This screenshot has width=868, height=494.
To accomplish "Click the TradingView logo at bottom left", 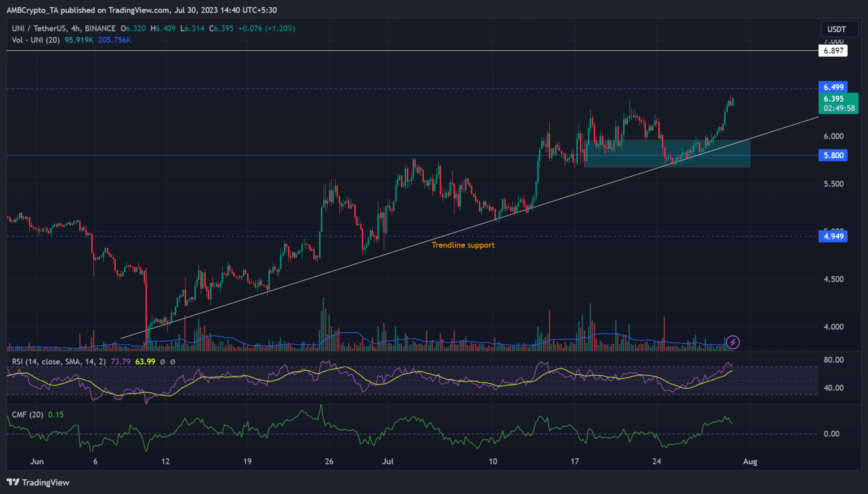I will pos(38,482).
